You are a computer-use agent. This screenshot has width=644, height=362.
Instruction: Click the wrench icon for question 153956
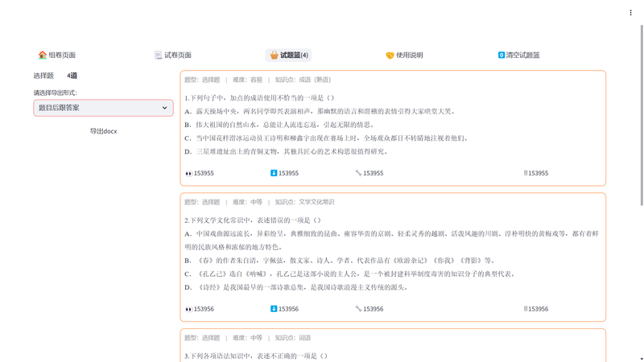point(358,309)
